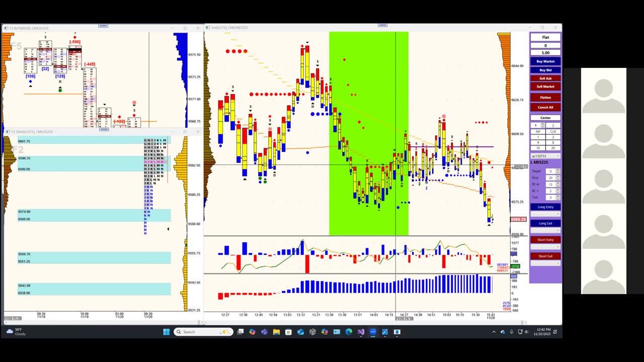Select quantity preset 8
Viewport: 644px width, 362px height.
point(553,142)
